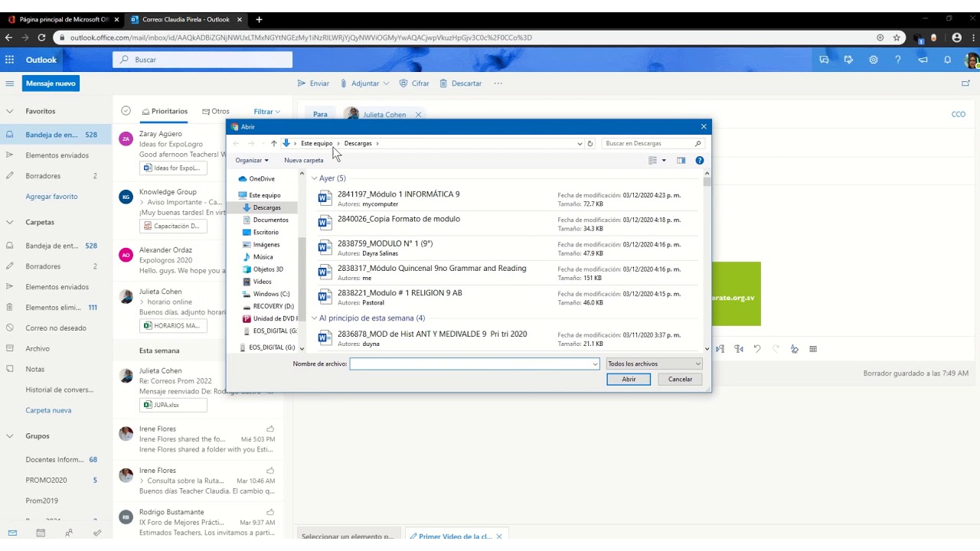This screenshot has height=551, width=980.
Task: Open Outlook settings gear
Action: click(874, 60)
